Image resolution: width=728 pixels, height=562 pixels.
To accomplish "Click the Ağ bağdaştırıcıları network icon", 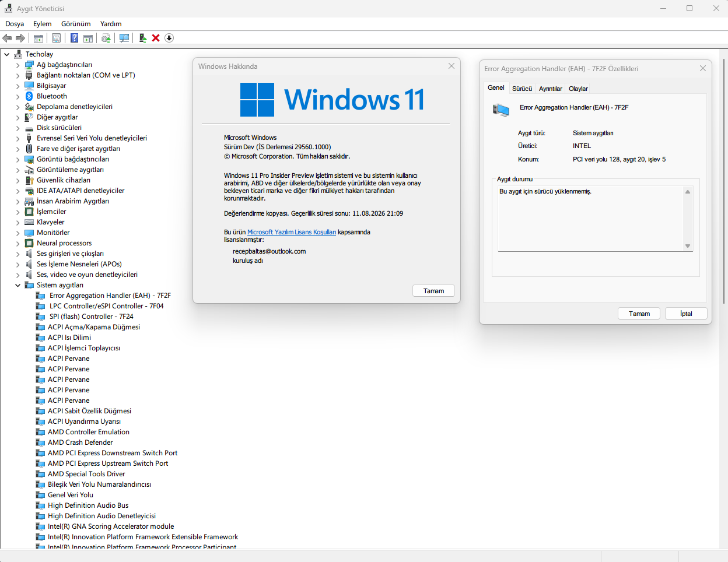I will pyautogui.click(x=29, y=65).
